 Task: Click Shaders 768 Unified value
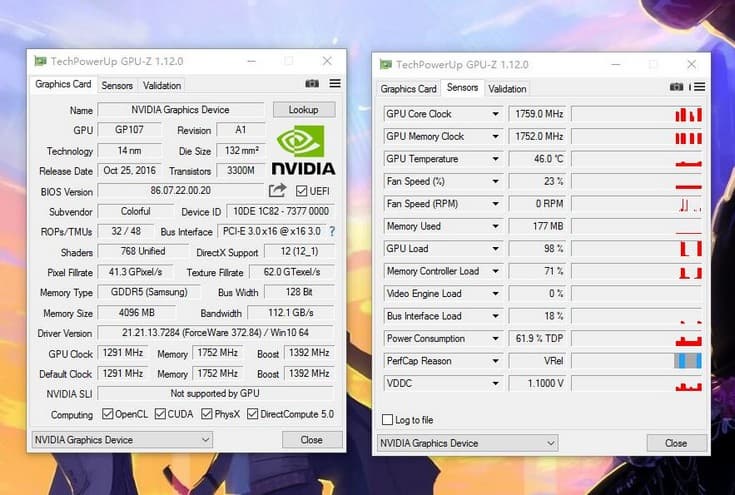[x=143, y=251]
